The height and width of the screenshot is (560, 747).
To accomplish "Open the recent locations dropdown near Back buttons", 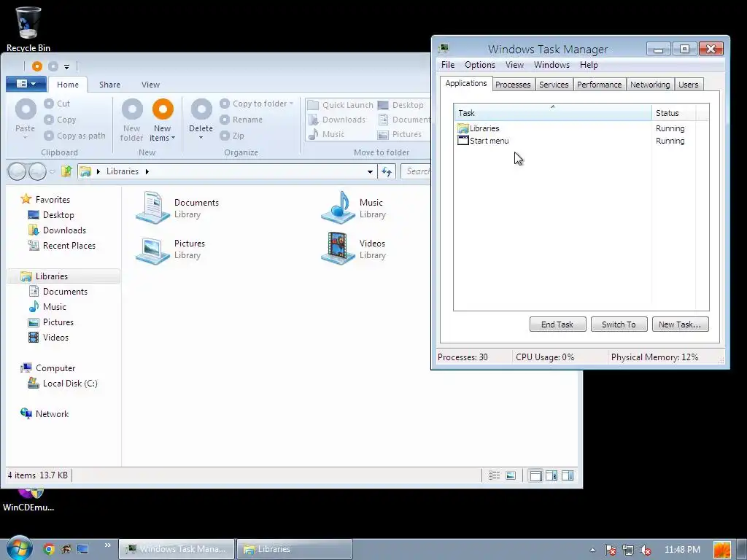I will (x=52, y=172).
